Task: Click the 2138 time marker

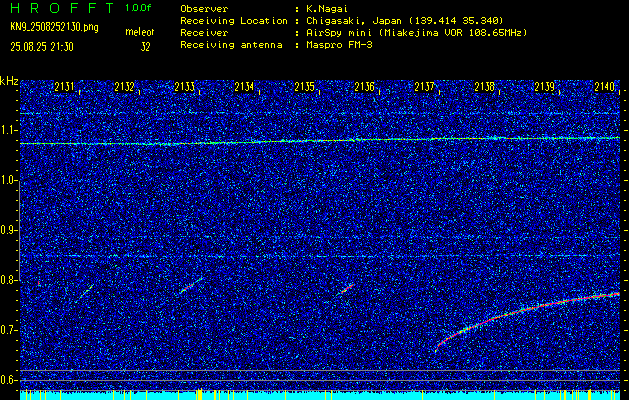Action: coord(485,87)
